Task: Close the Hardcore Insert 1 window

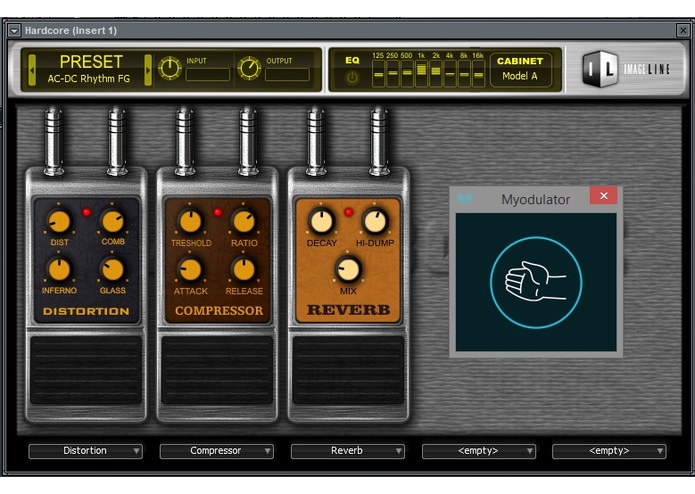Action: 683,31
